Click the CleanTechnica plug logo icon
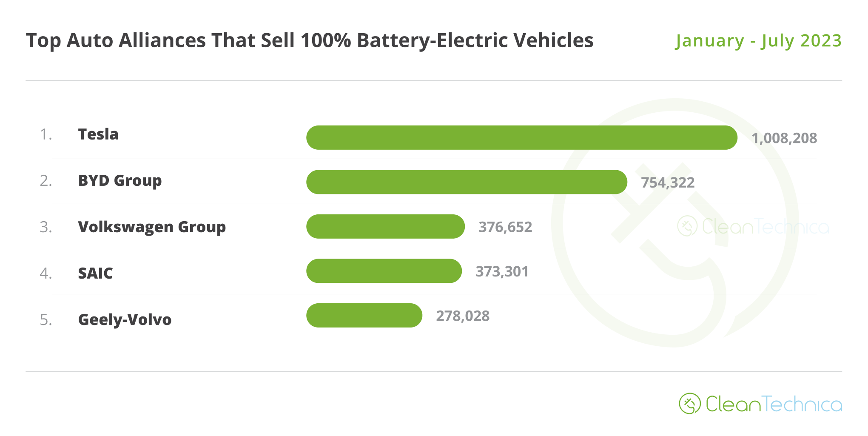The width and height of the screenshot is (868, 436). tap(689, 404)
